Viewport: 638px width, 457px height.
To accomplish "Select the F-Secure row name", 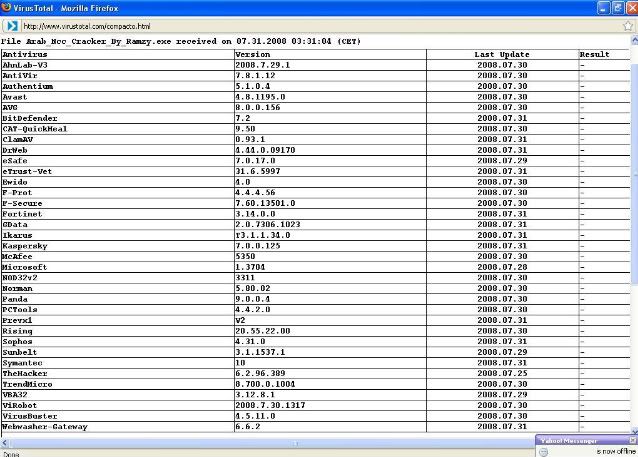I will (22, 203).
